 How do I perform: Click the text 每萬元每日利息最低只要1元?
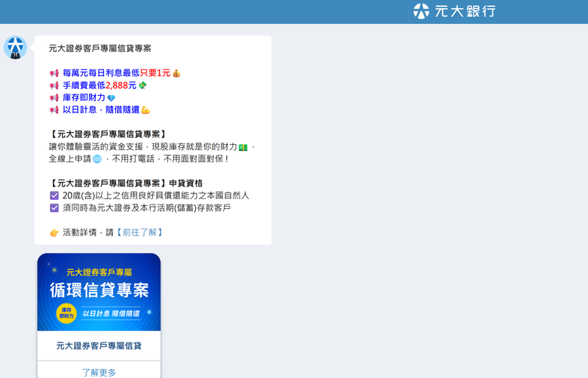117,73
